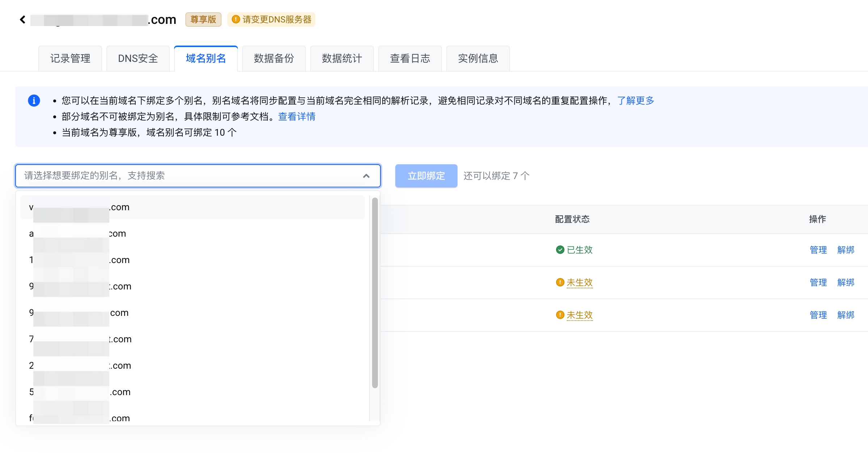
Task: Click the blue info icon
Action: 34,101
